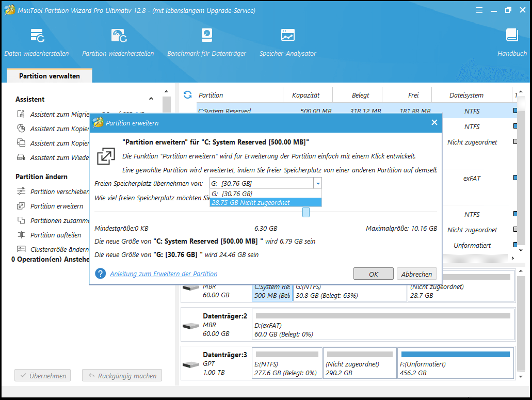Click disk map scroll down arrow
The width and height of the screenshot is (532, 400).
(521, 377)
